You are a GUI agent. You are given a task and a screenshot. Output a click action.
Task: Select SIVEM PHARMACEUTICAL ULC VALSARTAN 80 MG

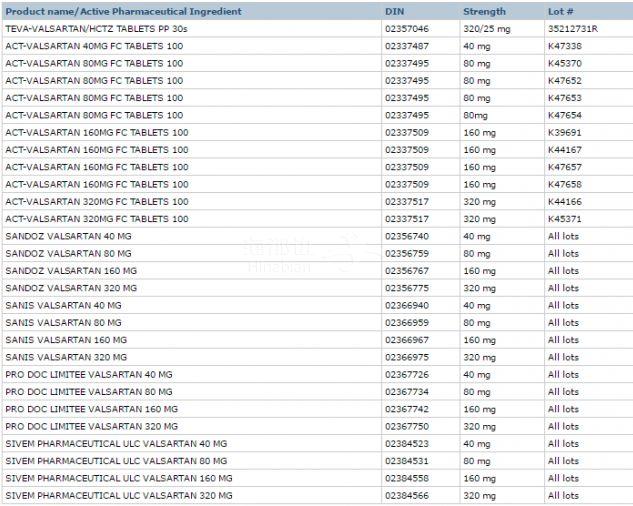(x=116, y=461)
